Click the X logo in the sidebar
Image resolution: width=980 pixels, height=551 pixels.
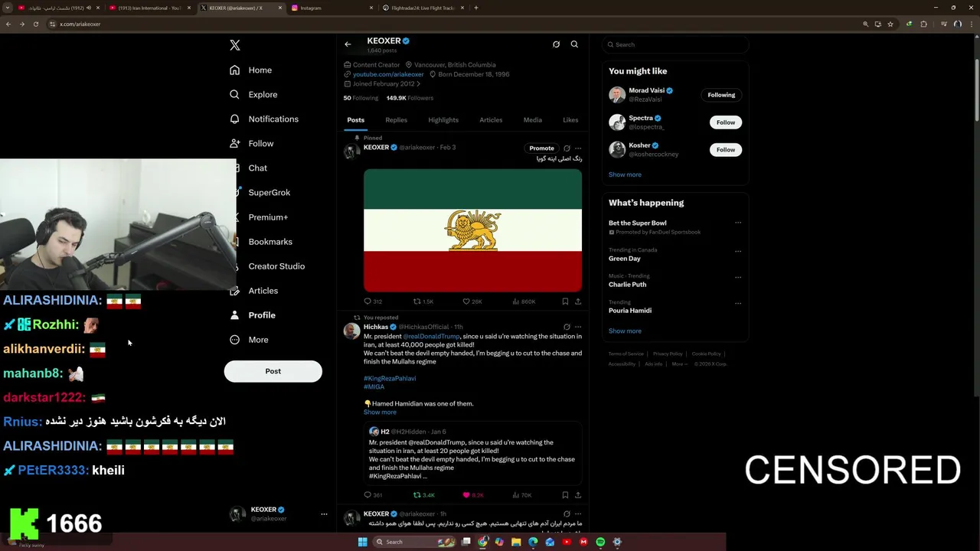click(x=235, y=45)
